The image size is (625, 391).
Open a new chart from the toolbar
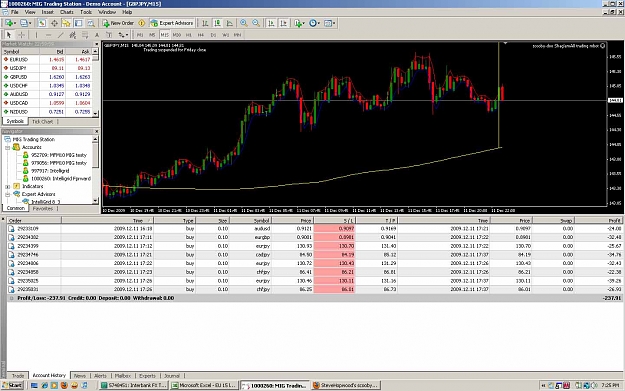click(9, 23)
